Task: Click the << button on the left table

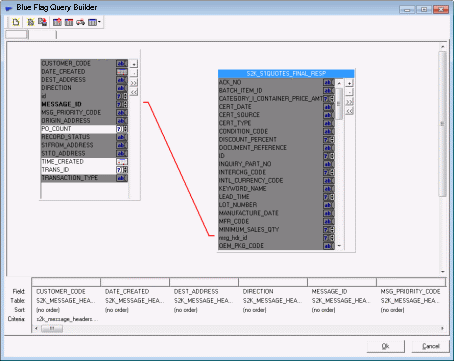Action: point(134,92)
